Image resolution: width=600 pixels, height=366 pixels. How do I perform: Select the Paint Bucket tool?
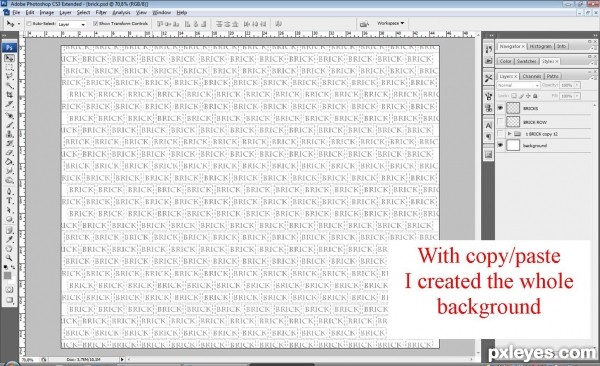pyautogui.click(x=9, y=162)
